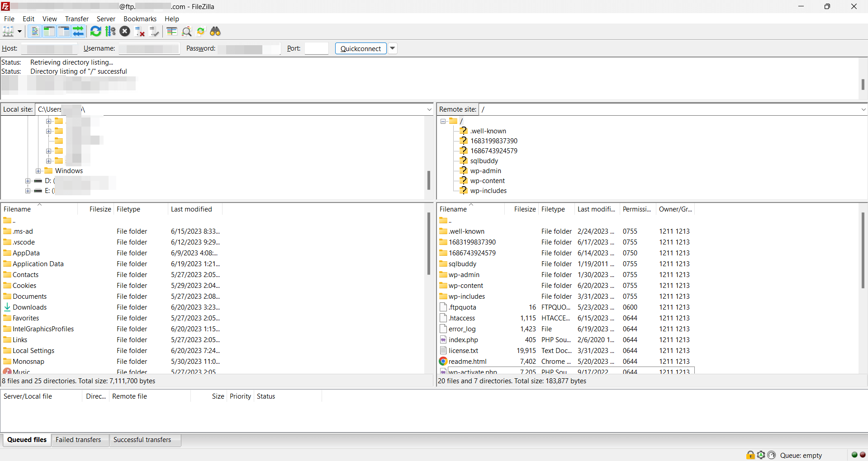Open the Site Manager
This screenshot has width=868, height=461.
(x=8, y=31)
